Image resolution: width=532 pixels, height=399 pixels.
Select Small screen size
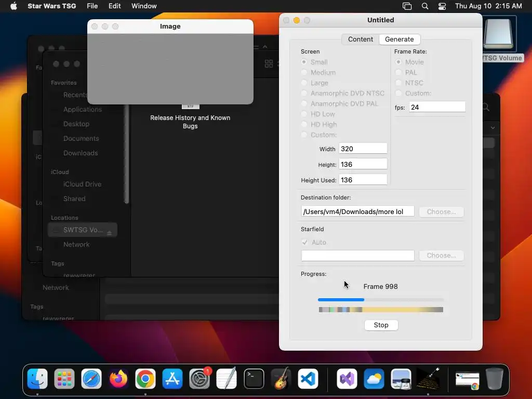(x=304, y=62)
